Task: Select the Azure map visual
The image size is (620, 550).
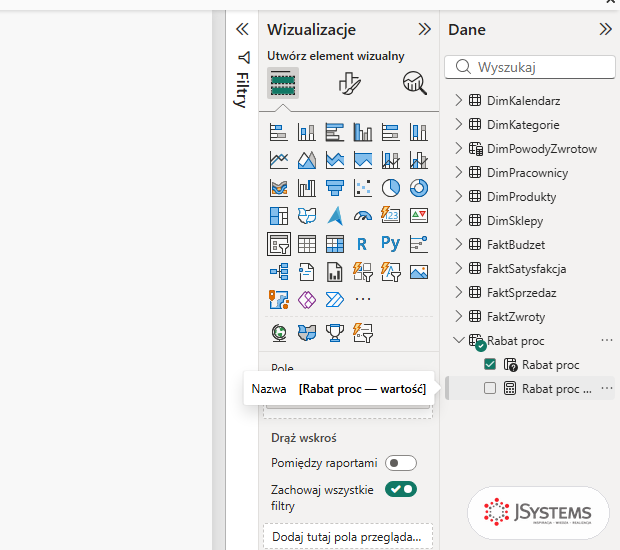Action: pyautogui.click(x=335, y=216)
